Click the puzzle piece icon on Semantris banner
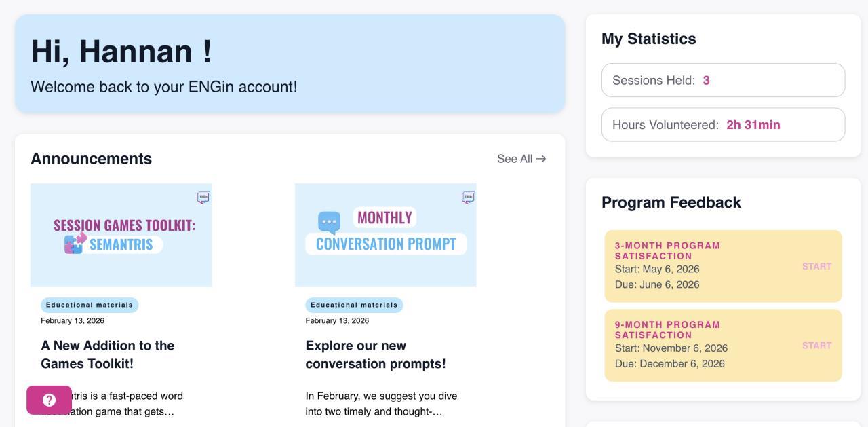This screenshot has width=868, height=427. pos(75,244)
